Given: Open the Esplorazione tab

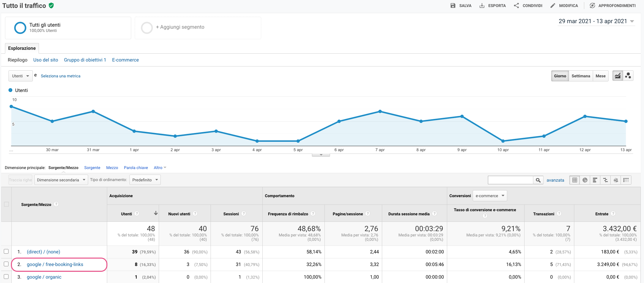Looking at the screenshot, I should (22, 48).
